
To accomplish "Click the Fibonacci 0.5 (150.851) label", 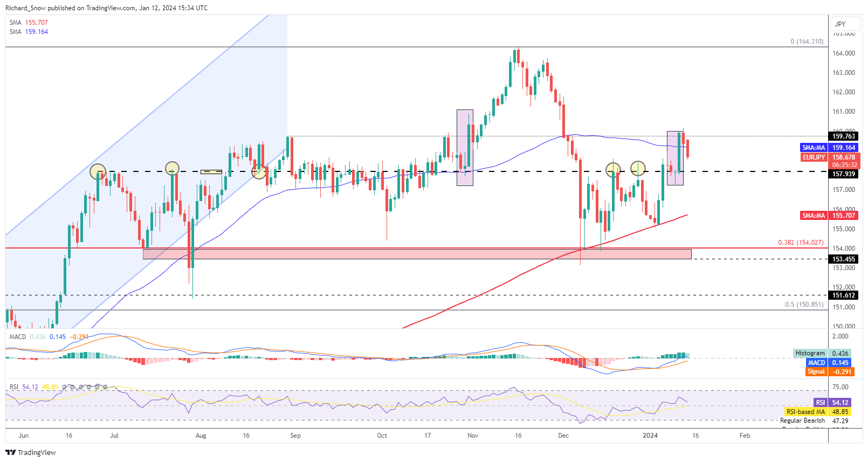I will tap(804, 305).
